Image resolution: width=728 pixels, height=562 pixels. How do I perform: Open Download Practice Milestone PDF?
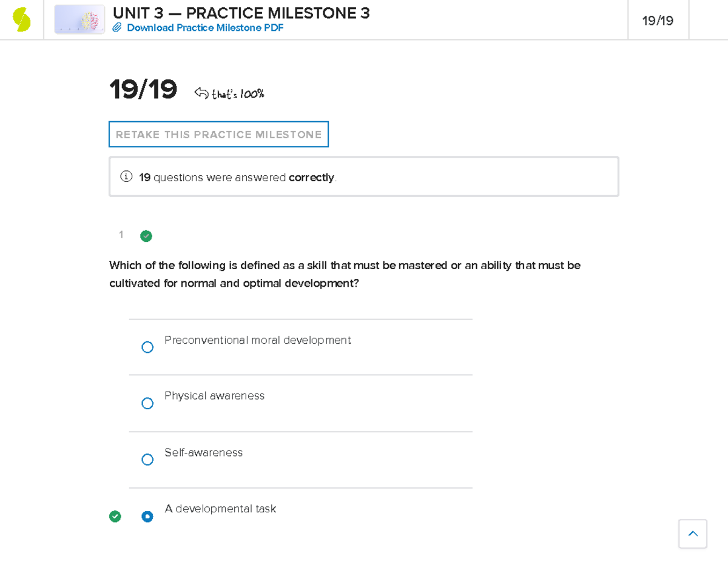pyautogui.click(x=205, y=27)
